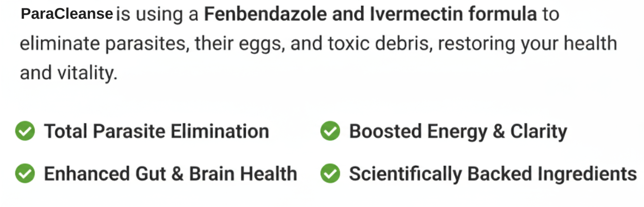Click the bold ParaCleanse brand name
The image size is (644, 207).
point(67,14)
